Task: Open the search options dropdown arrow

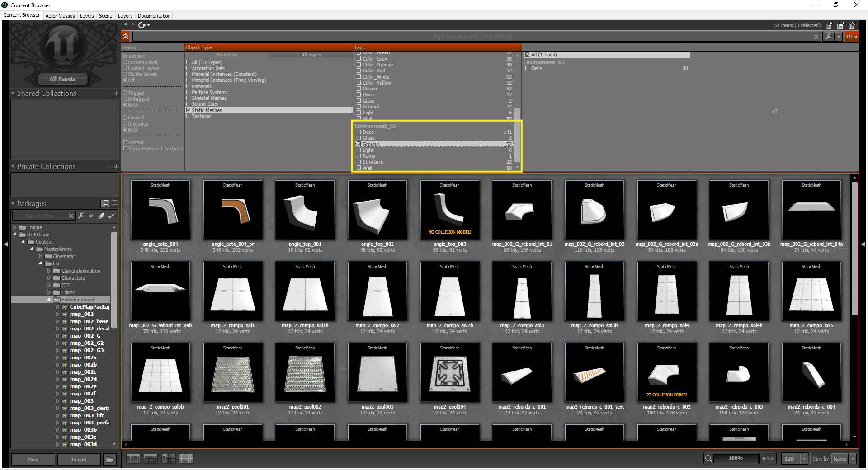Action: pyautogui.click(x=839, y=37)
